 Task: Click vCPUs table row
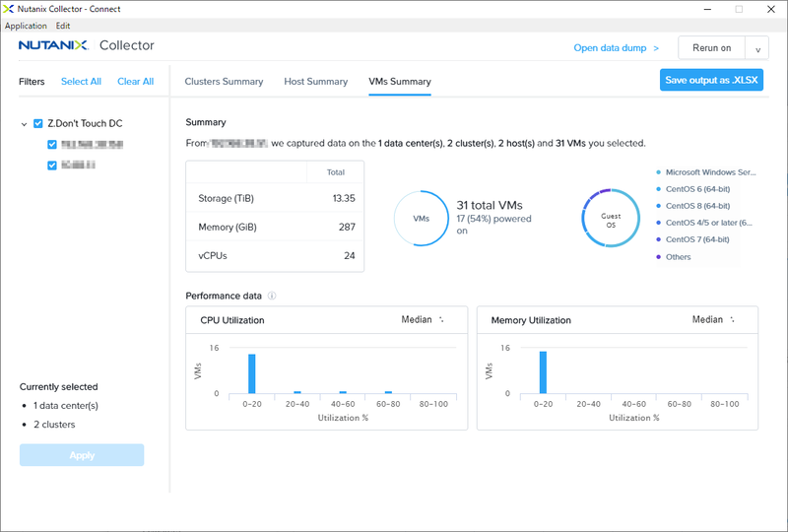[275, 255]
